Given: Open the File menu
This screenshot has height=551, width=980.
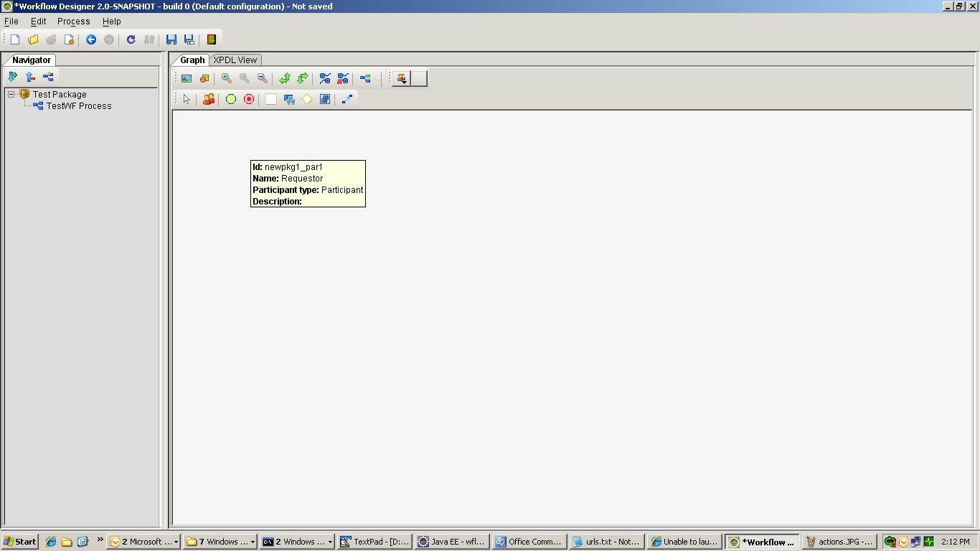Looking at the screenshot, I should tap(11, 22).
